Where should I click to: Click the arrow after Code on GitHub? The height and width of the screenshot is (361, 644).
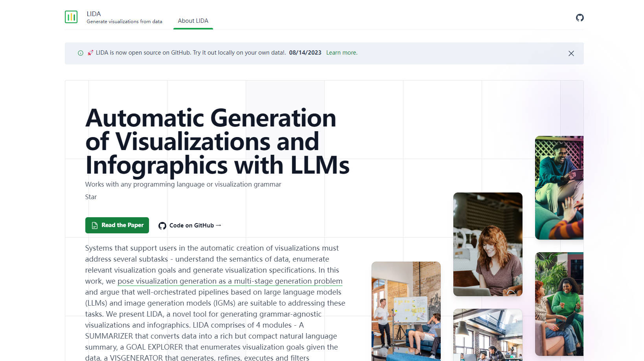(219, 225)
